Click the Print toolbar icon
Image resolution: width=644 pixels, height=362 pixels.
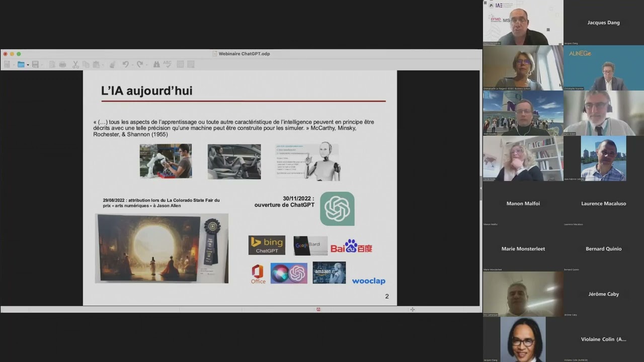pos(62,64)
